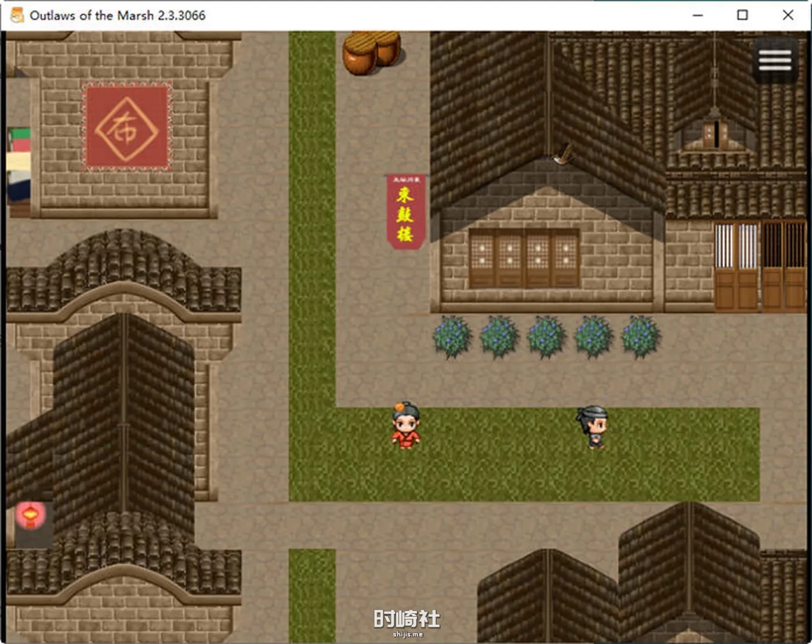Click the red lantern on the left building
812x644 pixels.
30,515
